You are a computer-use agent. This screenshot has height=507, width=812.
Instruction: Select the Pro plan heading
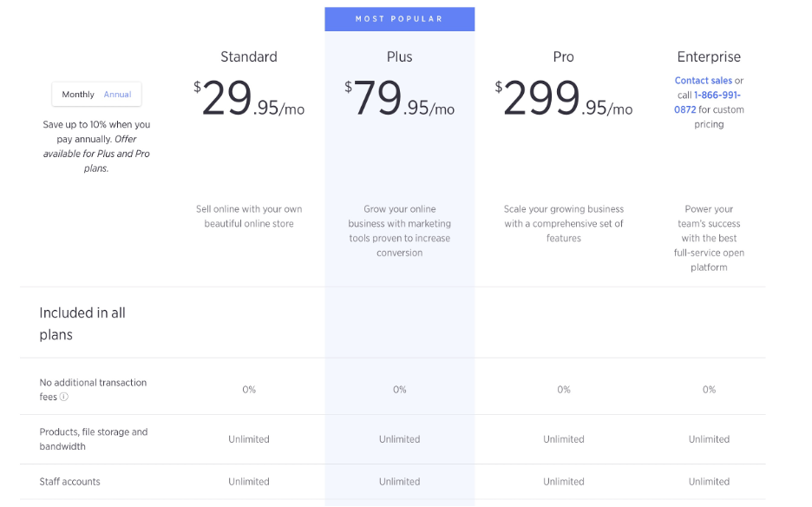563,57
